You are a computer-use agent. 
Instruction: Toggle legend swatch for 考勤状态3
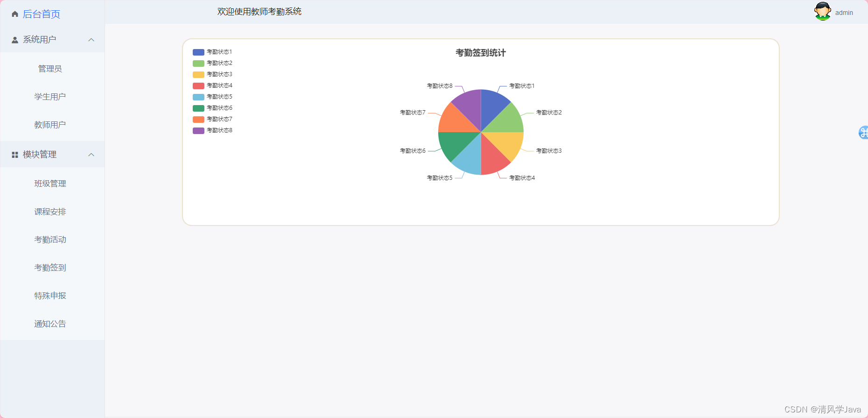tap(198, 74)
